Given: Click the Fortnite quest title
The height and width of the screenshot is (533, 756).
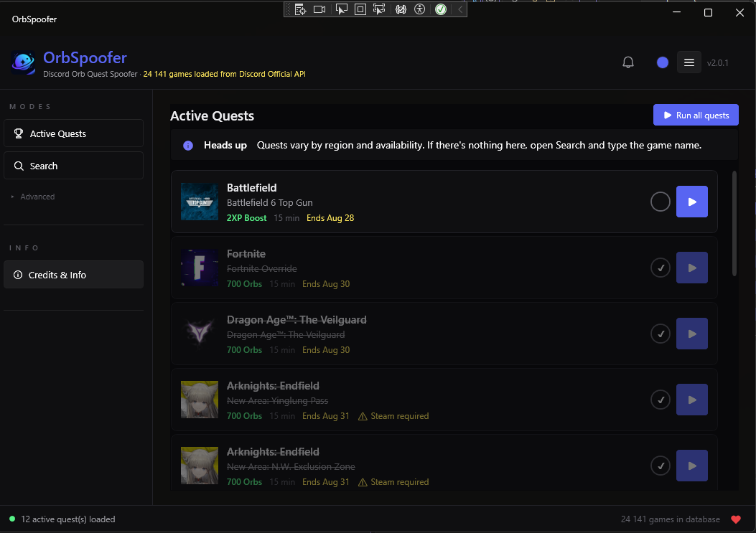Looking at the screenshot, I should 246,253.
